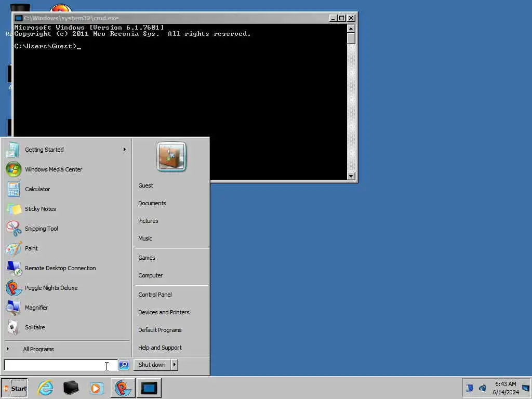
Task: Click the search magnifier button
Action: [x=124, y=365]
